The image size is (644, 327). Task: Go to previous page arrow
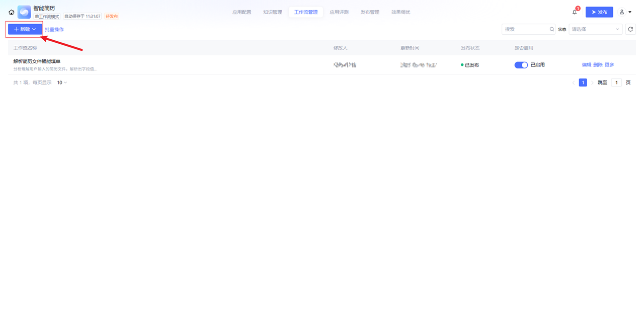click(573, 83)
